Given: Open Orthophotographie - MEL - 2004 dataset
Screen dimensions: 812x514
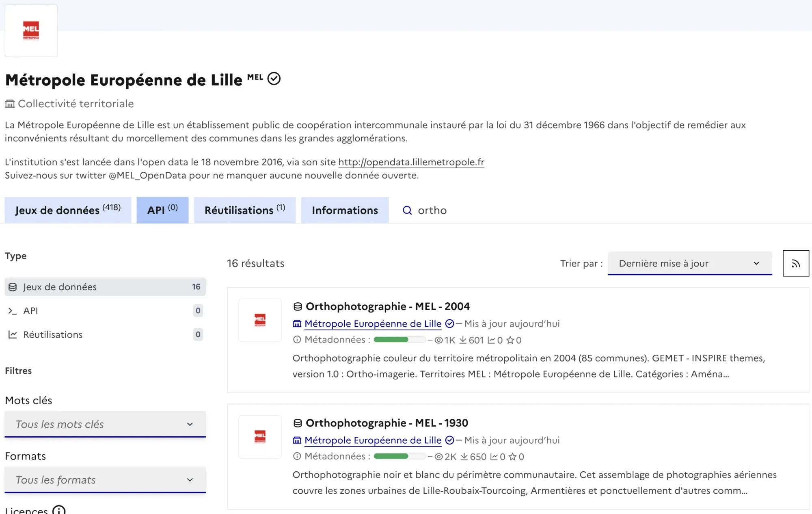Looking at the screenshot, I should pos(388,306).
